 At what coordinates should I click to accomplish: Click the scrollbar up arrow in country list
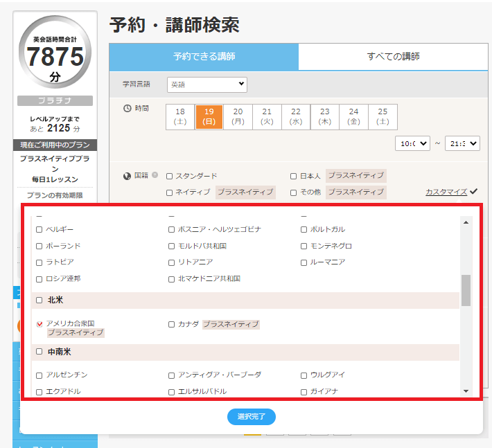[466, 222]
